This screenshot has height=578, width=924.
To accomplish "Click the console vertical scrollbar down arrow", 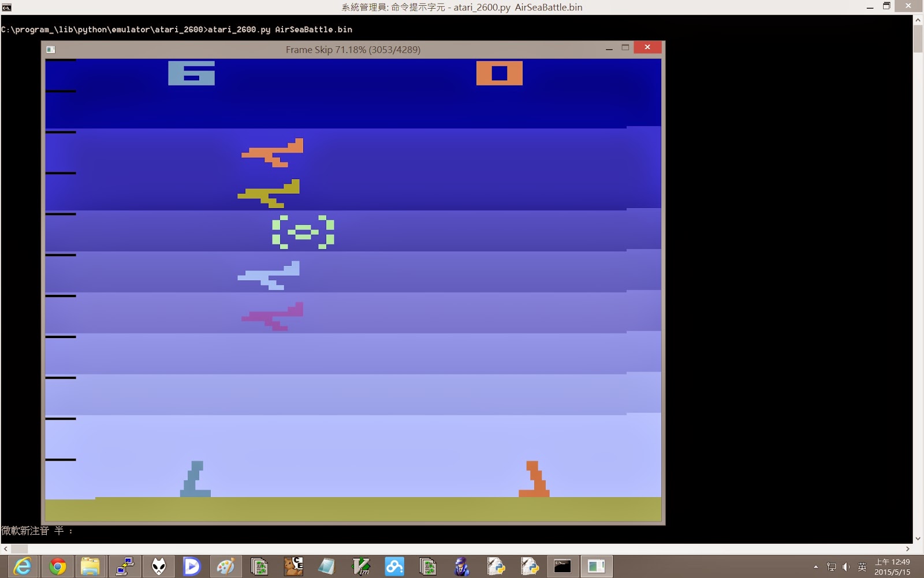I will point(918,538).
